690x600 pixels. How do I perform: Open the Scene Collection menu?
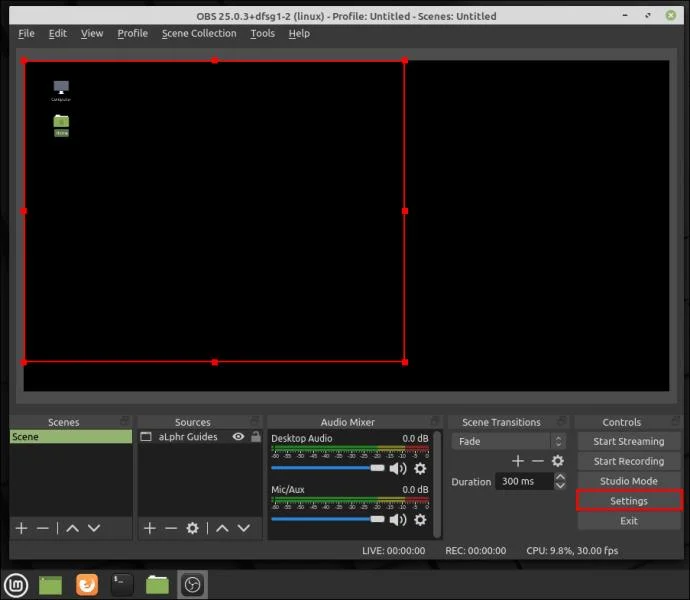point(199,33)
